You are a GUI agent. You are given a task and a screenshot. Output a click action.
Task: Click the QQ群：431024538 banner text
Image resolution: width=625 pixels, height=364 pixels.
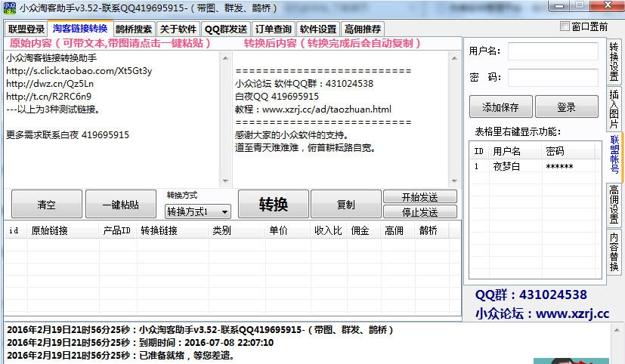pyautogui.click(x=531, y=295)
